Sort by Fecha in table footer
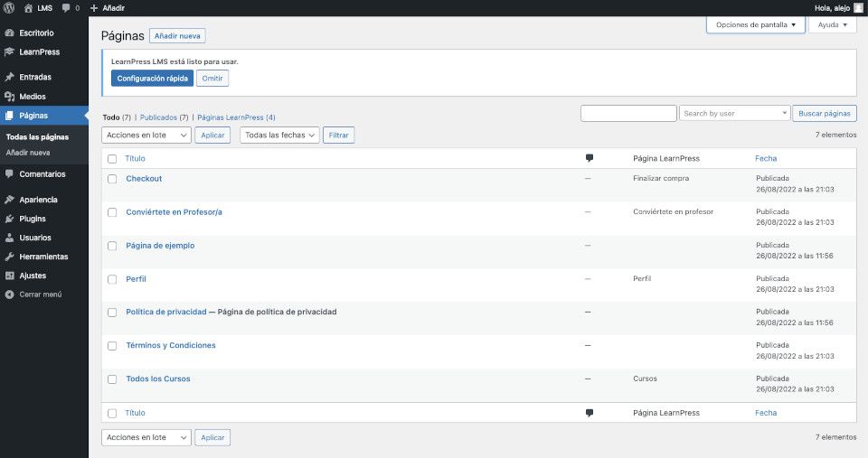 pyautogui.click(x=766, y=413)
